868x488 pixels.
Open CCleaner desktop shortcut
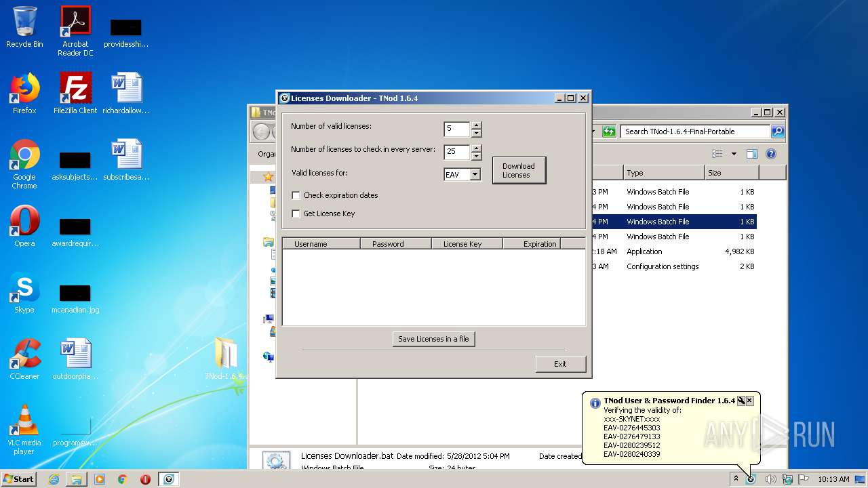[24, 359]
